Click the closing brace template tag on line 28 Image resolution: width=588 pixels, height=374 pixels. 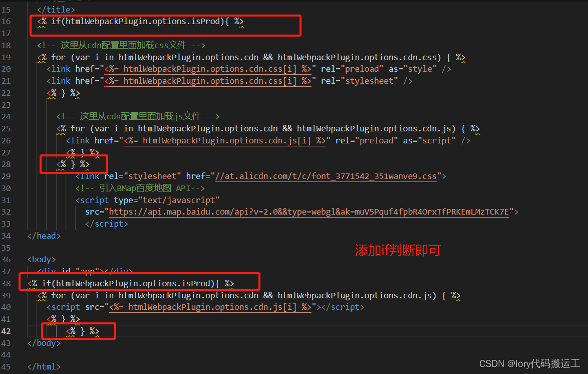73,164
